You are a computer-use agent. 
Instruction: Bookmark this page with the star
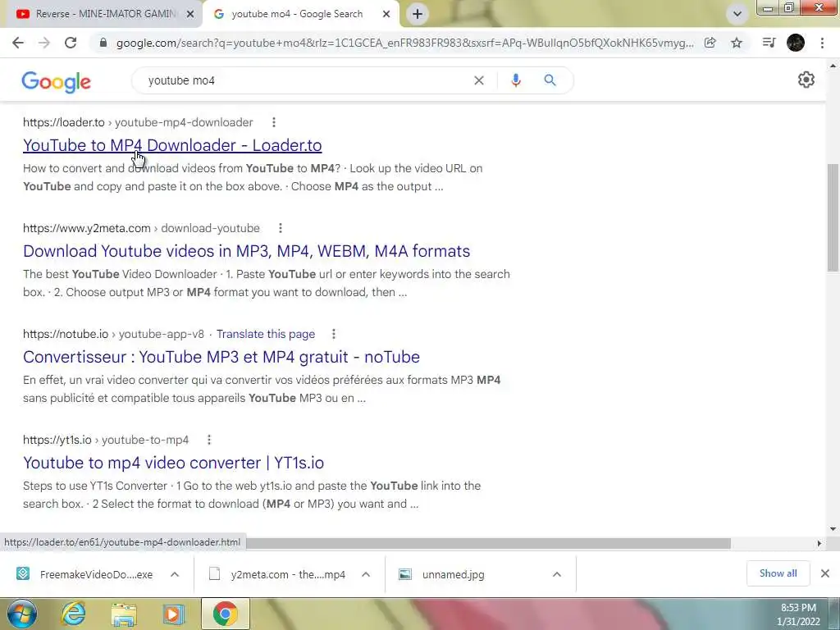[x=737, y=43]
